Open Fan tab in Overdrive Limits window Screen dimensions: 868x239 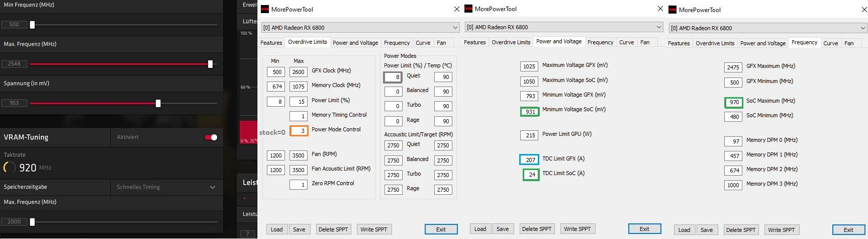click(441, 43)
